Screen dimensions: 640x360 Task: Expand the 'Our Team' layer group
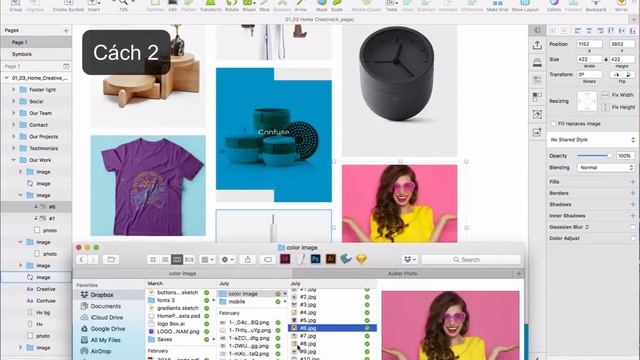(x=13, y=113)
